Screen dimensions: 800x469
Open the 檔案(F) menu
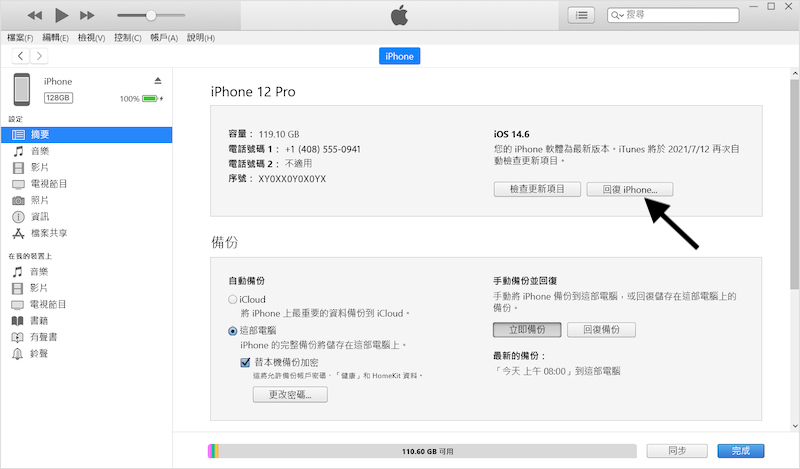(x=20, y=38)
